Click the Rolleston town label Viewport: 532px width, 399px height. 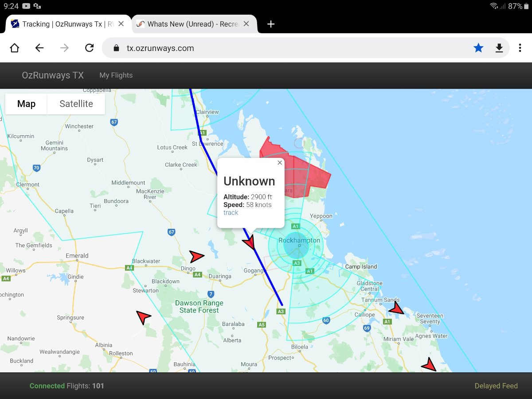coord(121,353)
